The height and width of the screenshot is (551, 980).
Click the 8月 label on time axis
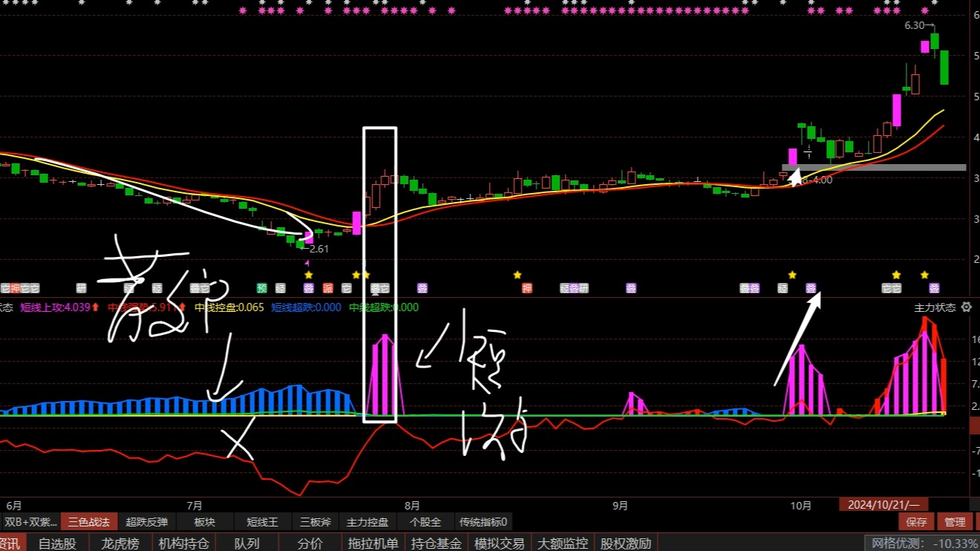[x=411, y=505]
